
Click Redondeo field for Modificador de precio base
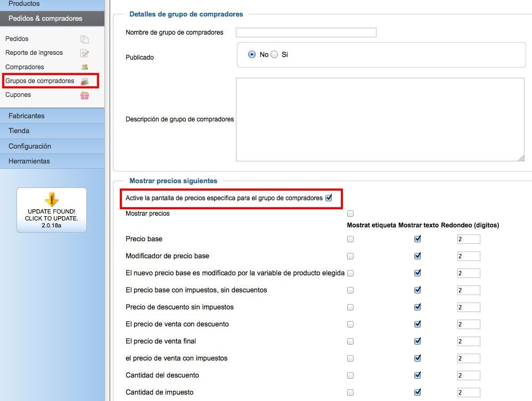[469, 256]
